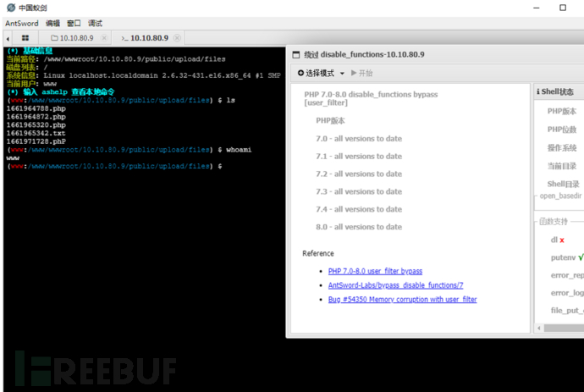
Task: Minimize the AntSword window
Action: (537, 8)
